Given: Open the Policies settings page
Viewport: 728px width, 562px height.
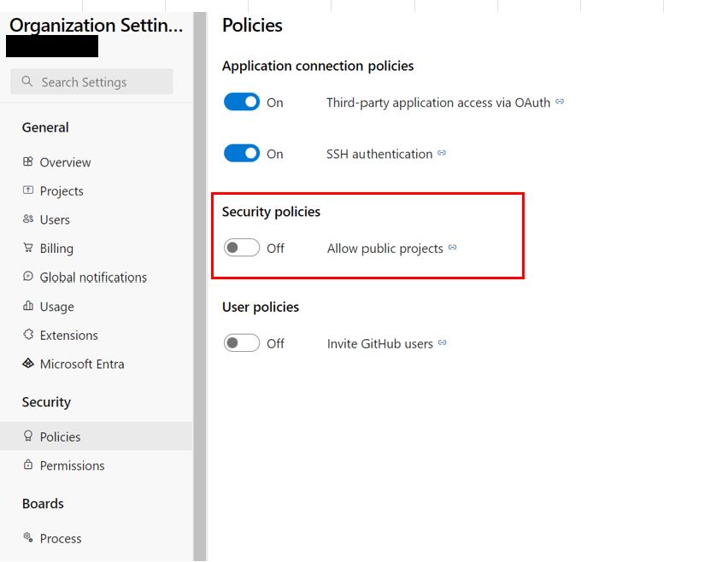Looking at the screenshot, I should click(x=60, y=436).
